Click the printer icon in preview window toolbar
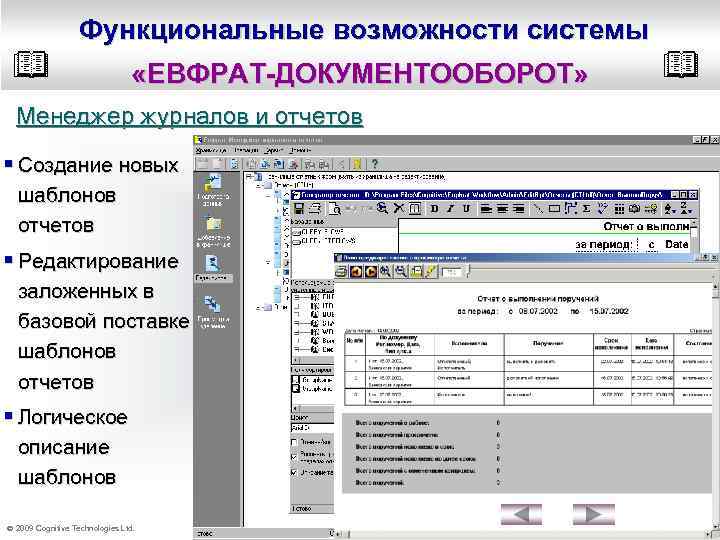The height and width of the screenshot is (540, 720). (341, 271)
